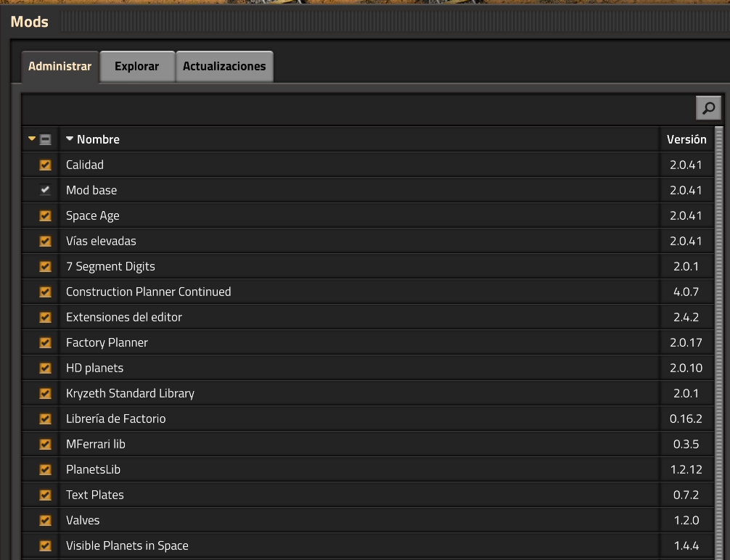Click the mod list vertical scrollbar
Viewport: 730px width, 560px height.
[x=719, y=343]
